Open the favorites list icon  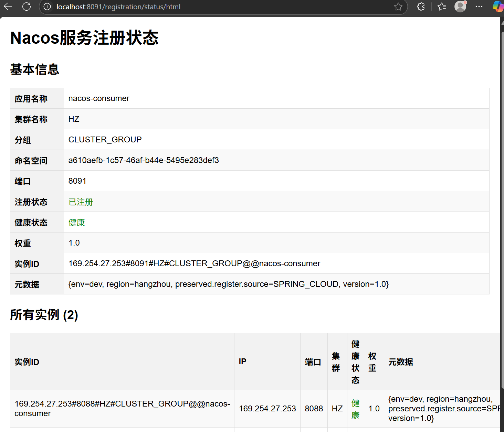coord(442,7)
